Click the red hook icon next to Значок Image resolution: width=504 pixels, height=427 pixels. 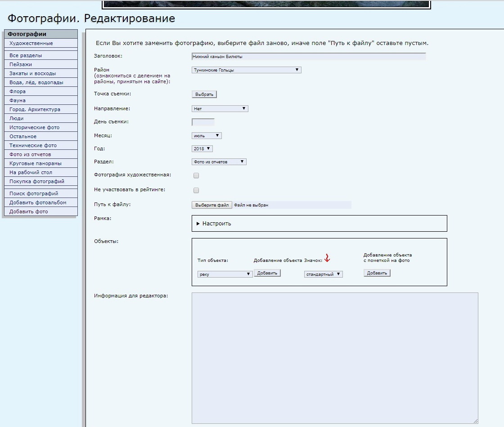point(327,258)
